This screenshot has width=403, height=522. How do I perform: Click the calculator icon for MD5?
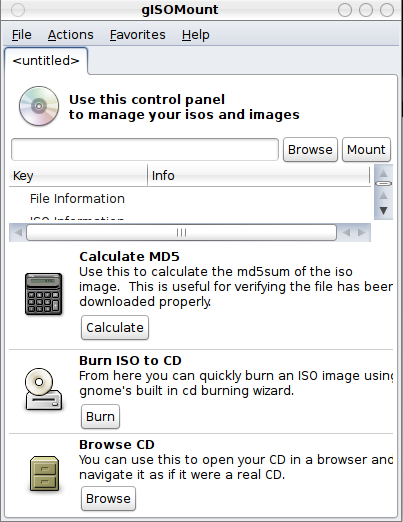coord(44,294)
